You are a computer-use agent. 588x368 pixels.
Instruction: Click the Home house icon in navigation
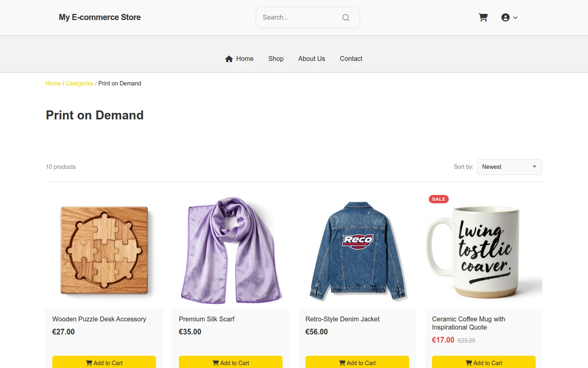coord(229,59)
